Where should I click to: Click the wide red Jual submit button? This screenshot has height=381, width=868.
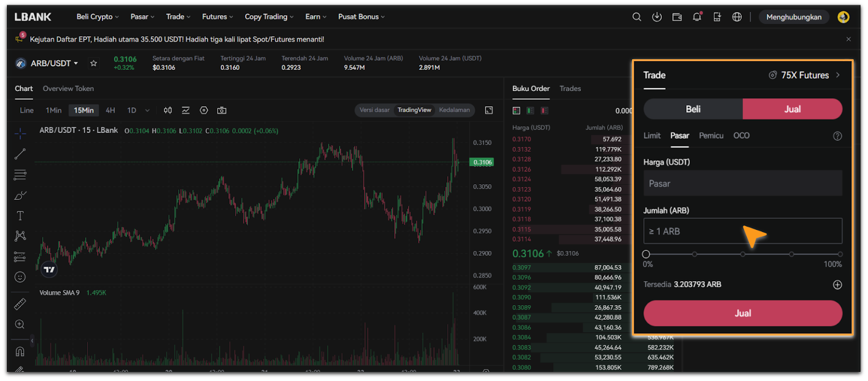tap(743, 313)
